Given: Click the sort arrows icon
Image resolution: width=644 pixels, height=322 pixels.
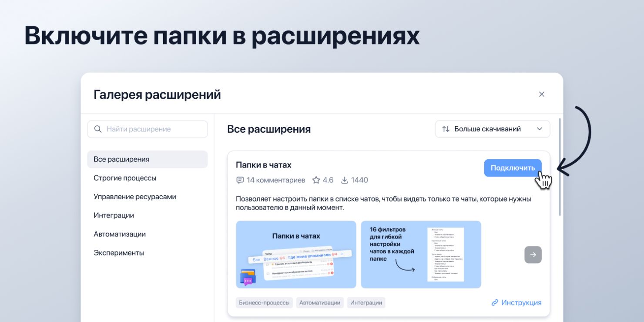Looking at the screenshot, I should click(446, 129).
